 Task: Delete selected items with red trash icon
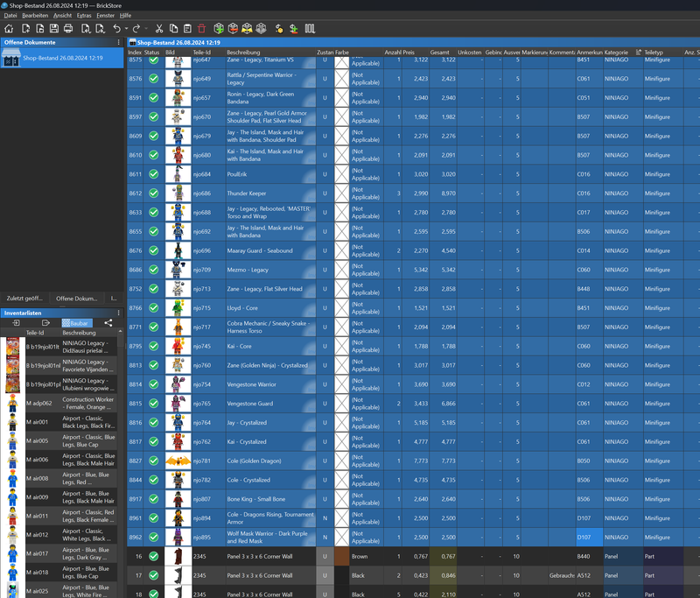[x=202, y=29]
